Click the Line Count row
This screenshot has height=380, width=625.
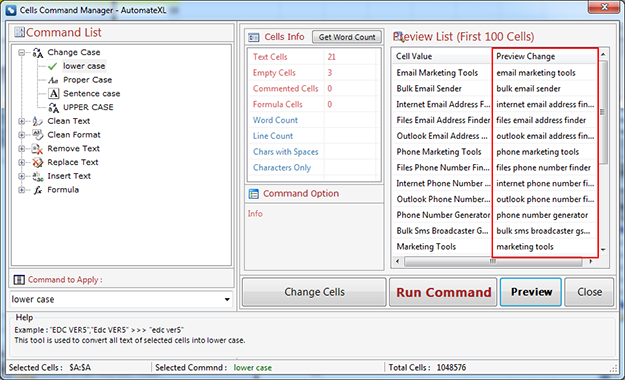[313, 136]
